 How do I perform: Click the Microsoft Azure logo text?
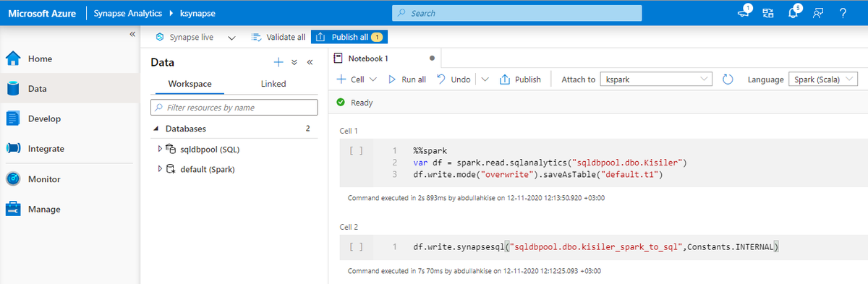tap(43, 13)
